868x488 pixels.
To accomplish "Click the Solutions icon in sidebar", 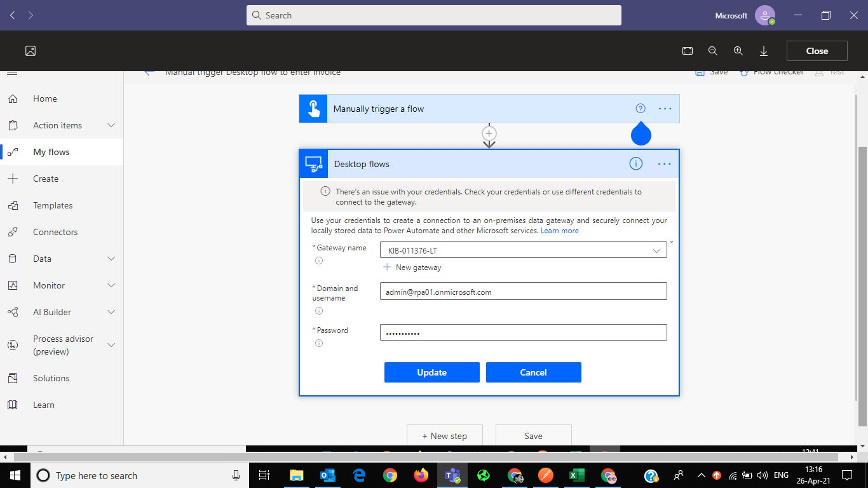I will tap(12, 378).
